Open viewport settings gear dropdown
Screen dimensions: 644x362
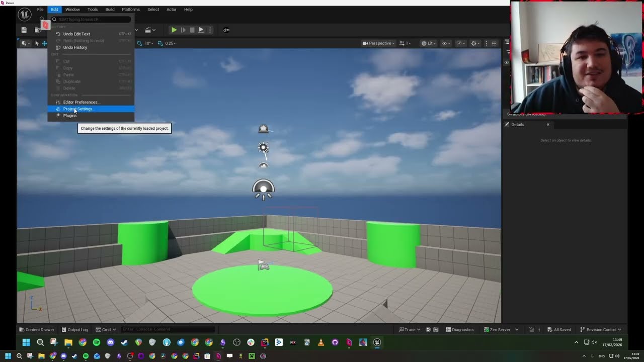tap(475, 43)
